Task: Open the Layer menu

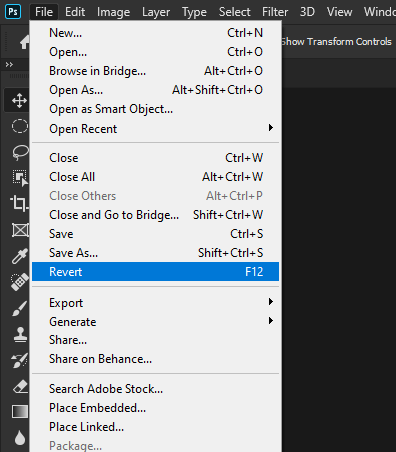Action: click(156, 12)
